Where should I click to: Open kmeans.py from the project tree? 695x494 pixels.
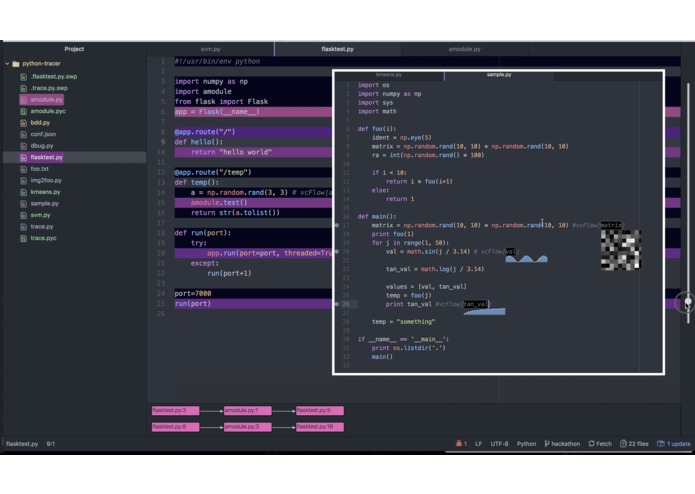[x=45, y=192]
